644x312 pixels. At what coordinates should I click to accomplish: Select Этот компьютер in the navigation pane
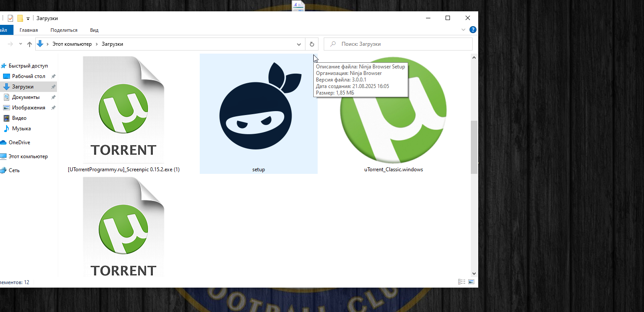(x=28, y=156)
